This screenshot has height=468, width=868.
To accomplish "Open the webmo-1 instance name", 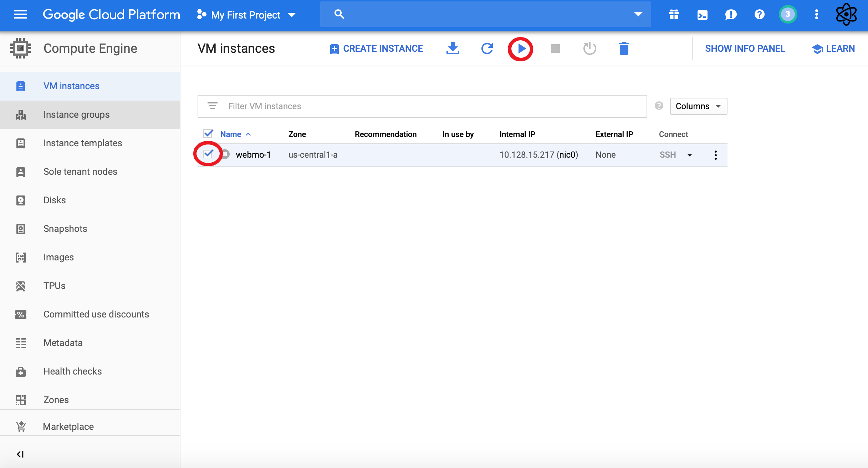I will click(x=253, y=154).
